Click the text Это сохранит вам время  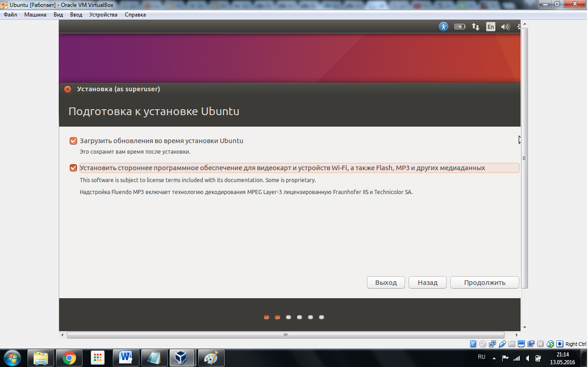click(135, 152)
